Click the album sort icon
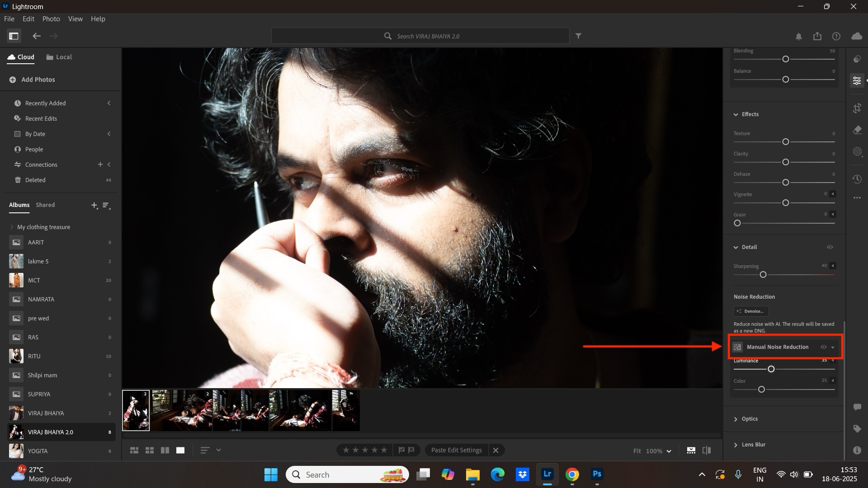This screenshot has width=868, height=488. pos(107,206)
